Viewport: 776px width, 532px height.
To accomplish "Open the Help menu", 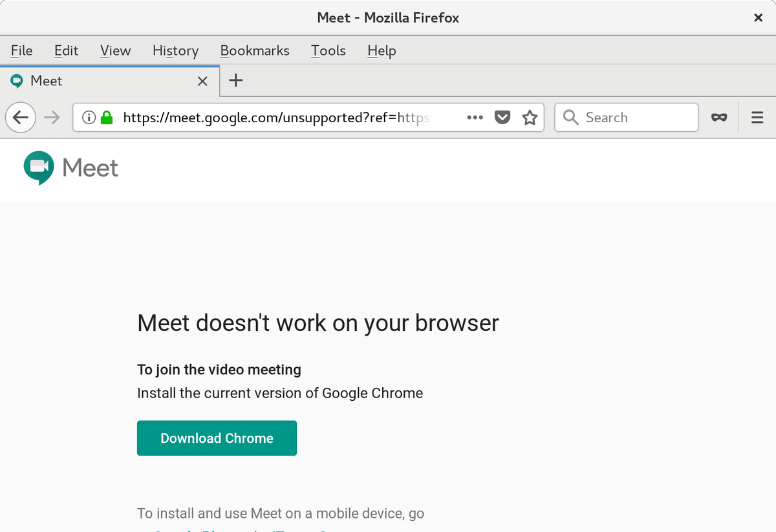I will 382,50.
